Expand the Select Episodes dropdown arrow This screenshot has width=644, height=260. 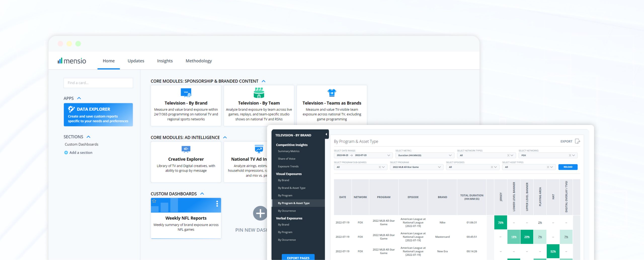tap(496, 167)
